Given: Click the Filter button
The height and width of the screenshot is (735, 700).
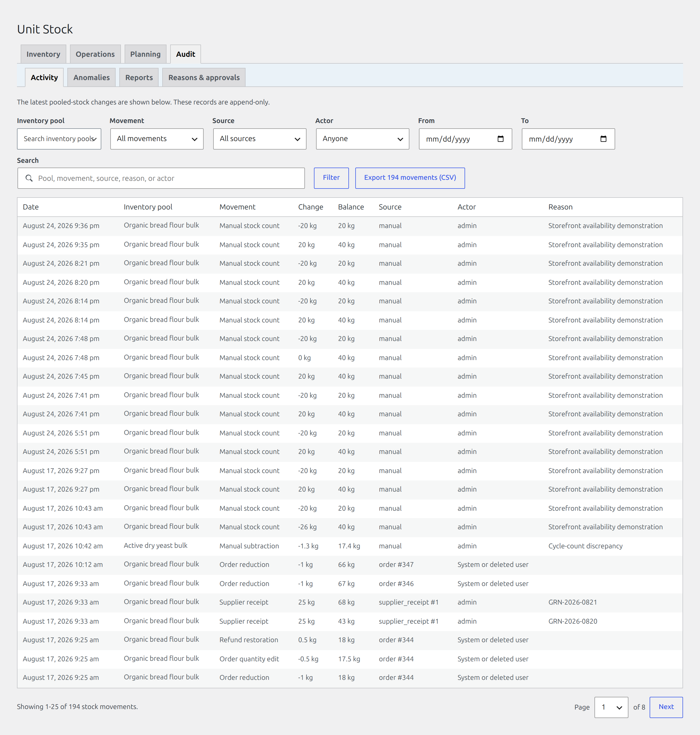Looking at the screenshot, I should click(x=331, y=178).
